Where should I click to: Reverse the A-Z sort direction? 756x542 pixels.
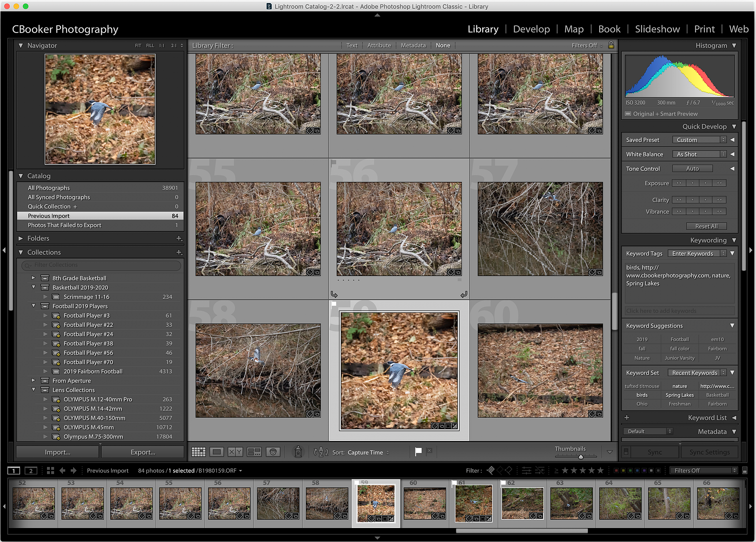321,452
